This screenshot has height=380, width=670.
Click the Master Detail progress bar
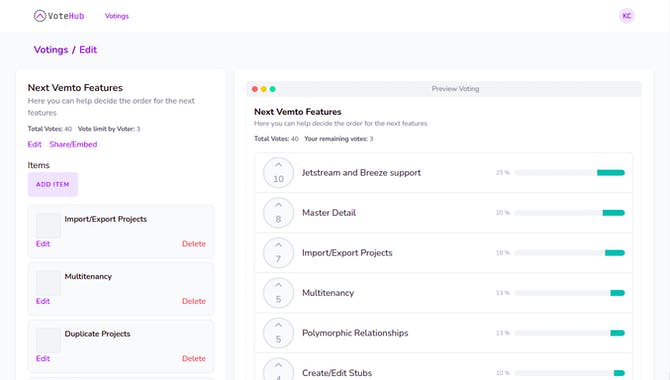click(x=570, y=213)
